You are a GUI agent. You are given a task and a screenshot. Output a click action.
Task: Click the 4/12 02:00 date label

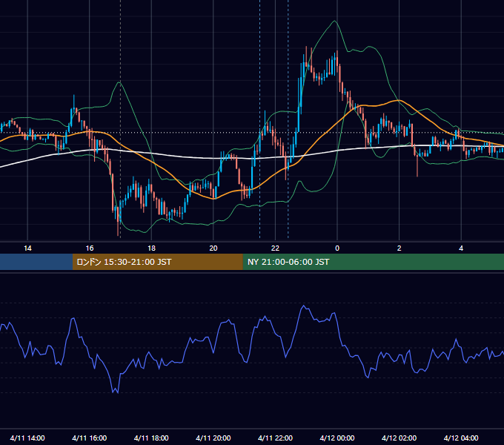click(399, 438)
